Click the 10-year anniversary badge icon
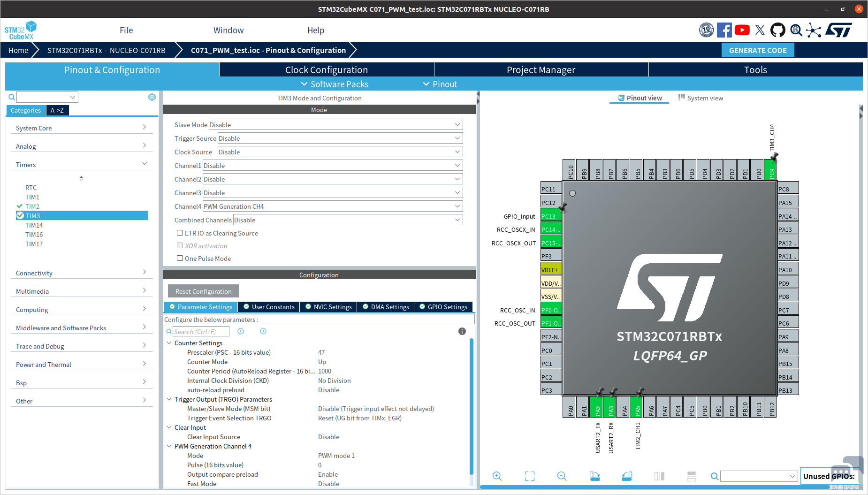 point(706,30)
